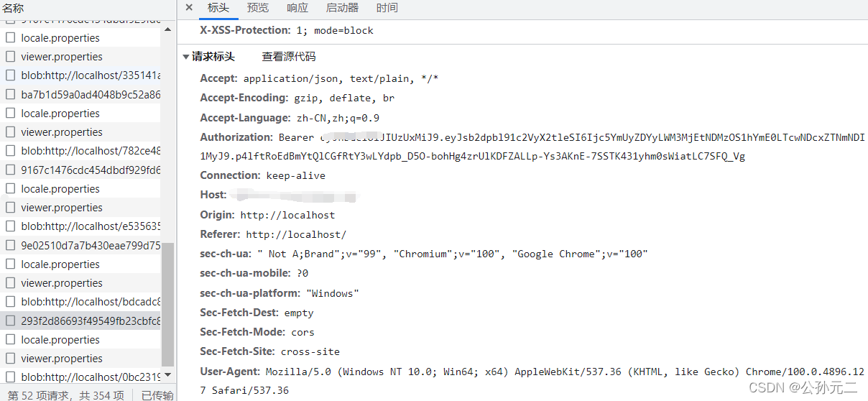This screenshot has width=868, height=401.
Task: Click the 已传输 status bar entry
Action: click(157, 395)
